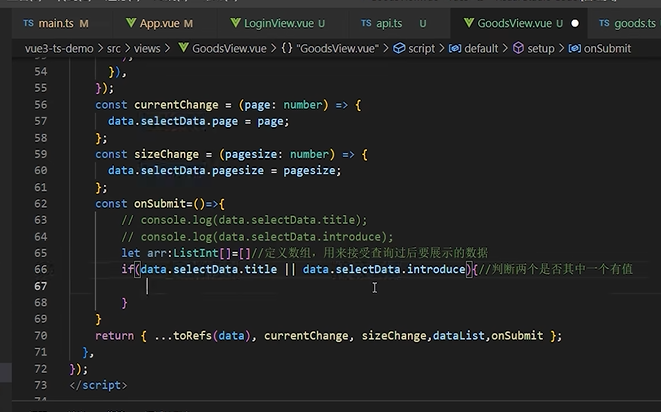
Task: Click "sizeChange" on line 59
Action: 167,154
